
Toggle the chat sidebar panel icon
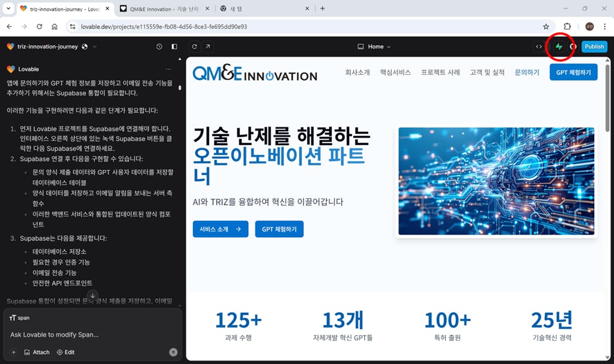174,47
